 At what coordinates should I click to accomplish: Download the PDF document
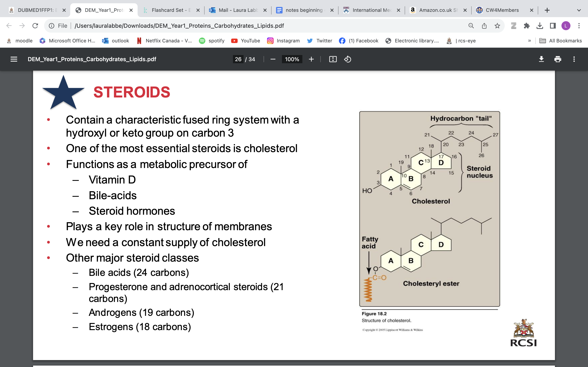coord(542,59)
